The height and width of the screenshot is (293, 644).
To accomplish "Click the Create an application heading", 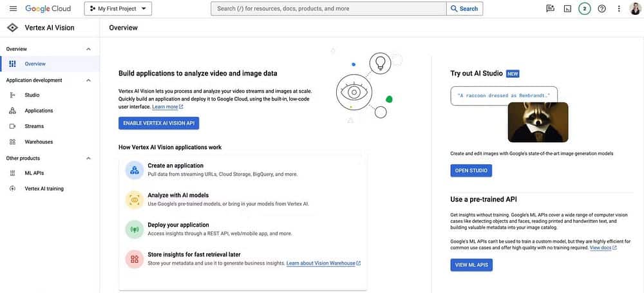I will tap(175, 165).
